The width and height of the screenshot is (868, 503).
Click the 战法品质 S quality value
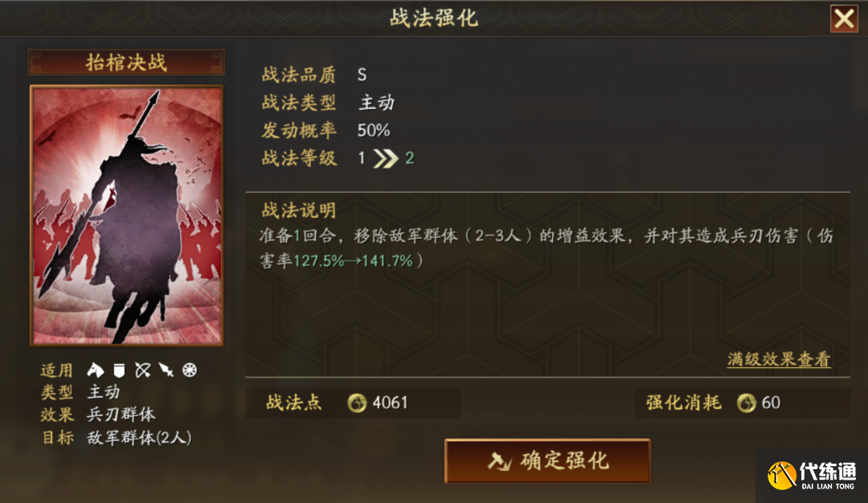[x=362, y=75]
